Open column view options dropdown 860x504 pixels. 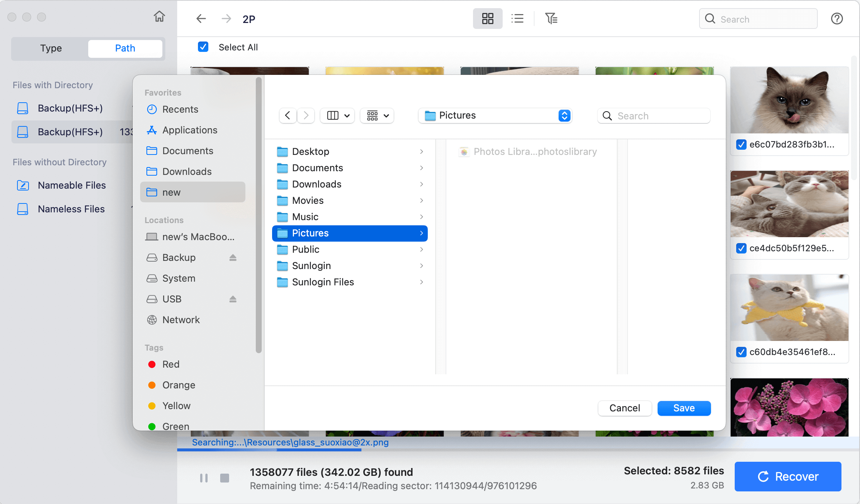tap(337, 116)
